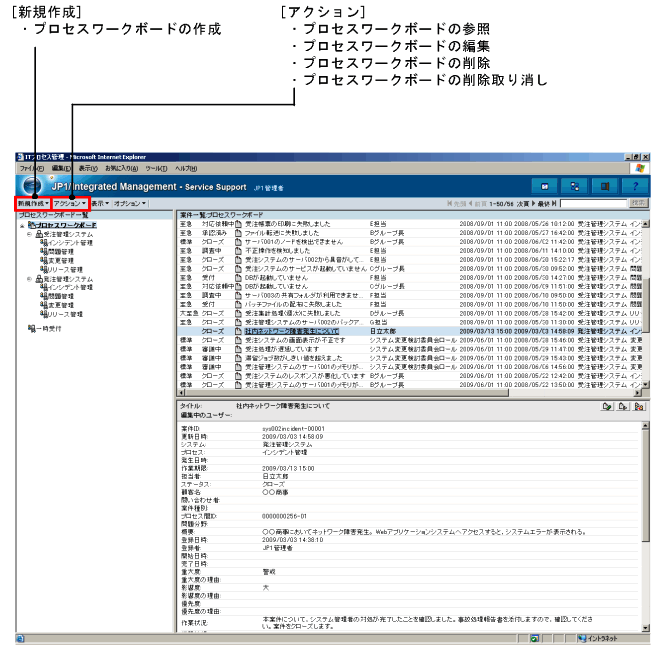Select row サーバ001のノードを検出できません
Viewport: 652px width, 647px height.
tap(409, 242)
